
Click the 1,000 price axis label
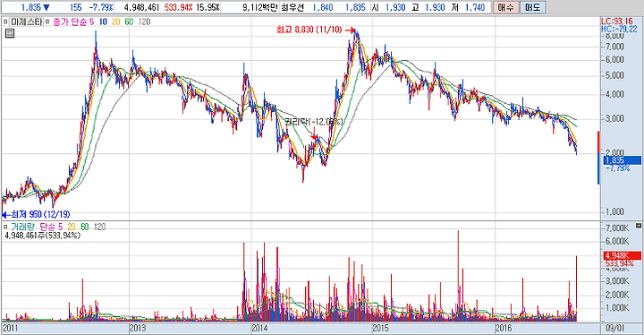click(x=614, y=211)
